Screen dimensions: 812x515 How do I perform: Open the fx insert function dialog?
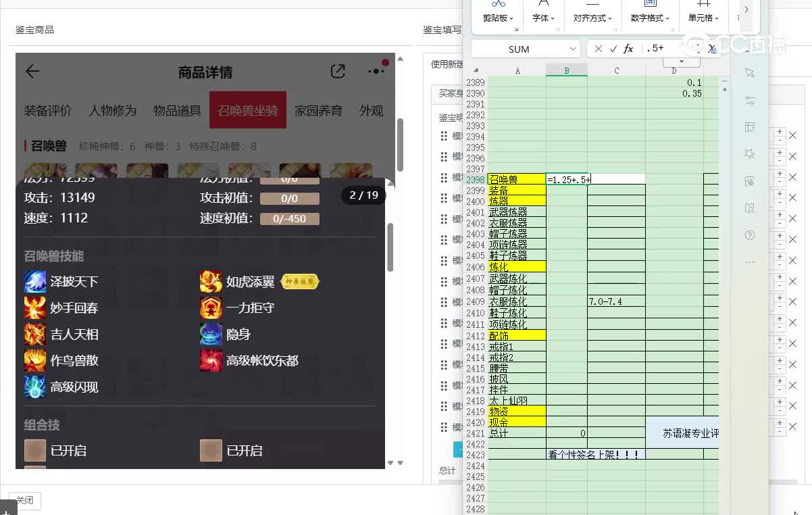pyautogui.click(x=628, y=49)
